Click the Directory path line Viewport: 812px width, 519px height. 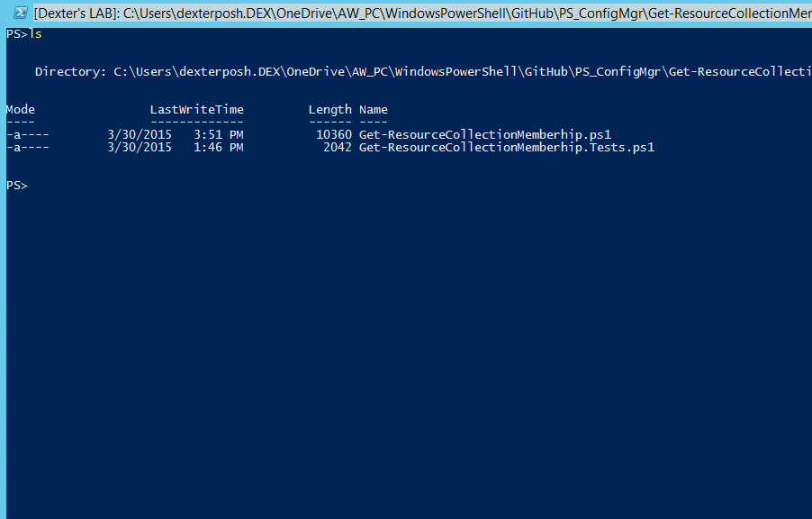[423, 72]
